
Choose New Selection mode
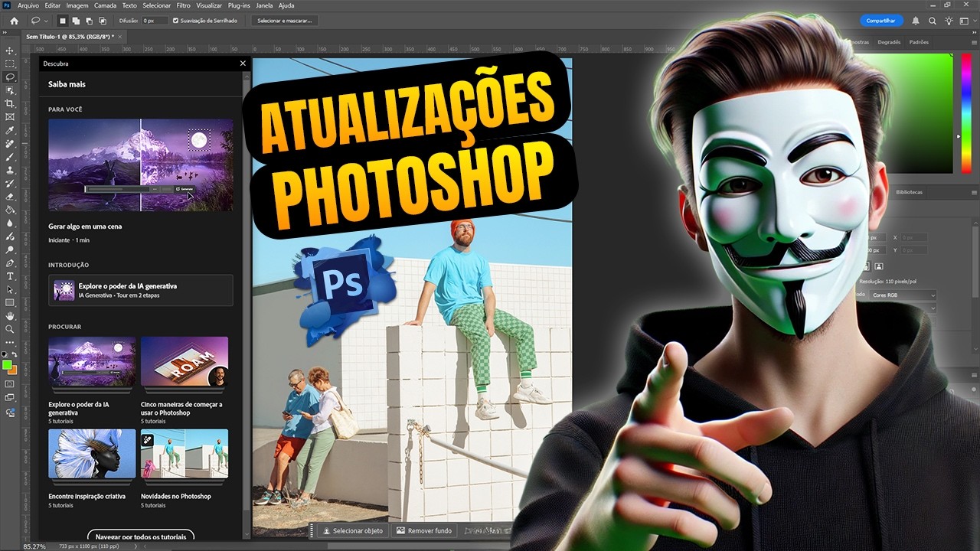coord(63,21)
